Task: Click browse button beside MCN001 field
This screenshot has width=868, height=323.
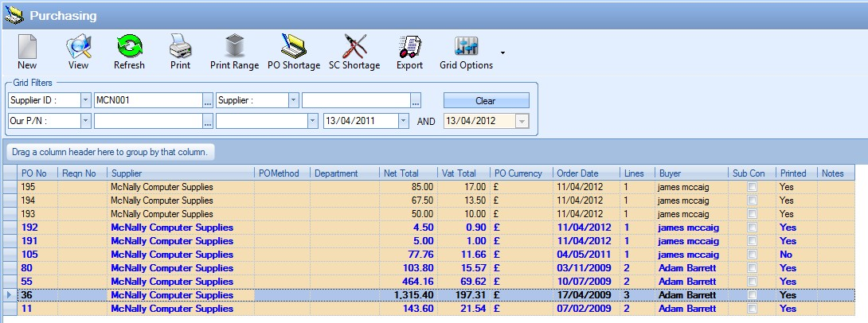Action: 208,101
